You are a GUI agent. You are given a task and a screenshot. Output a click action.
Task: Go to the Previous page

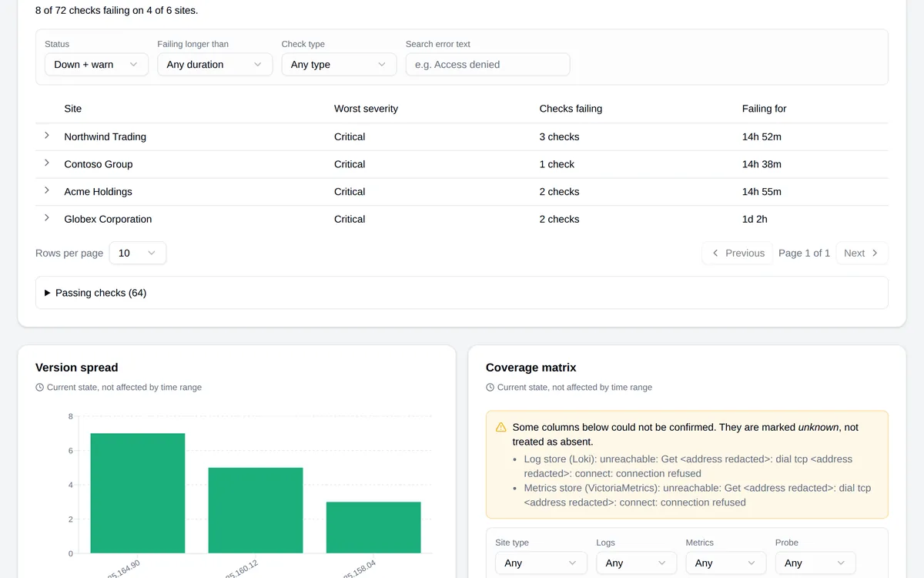(x=738, y=253)
